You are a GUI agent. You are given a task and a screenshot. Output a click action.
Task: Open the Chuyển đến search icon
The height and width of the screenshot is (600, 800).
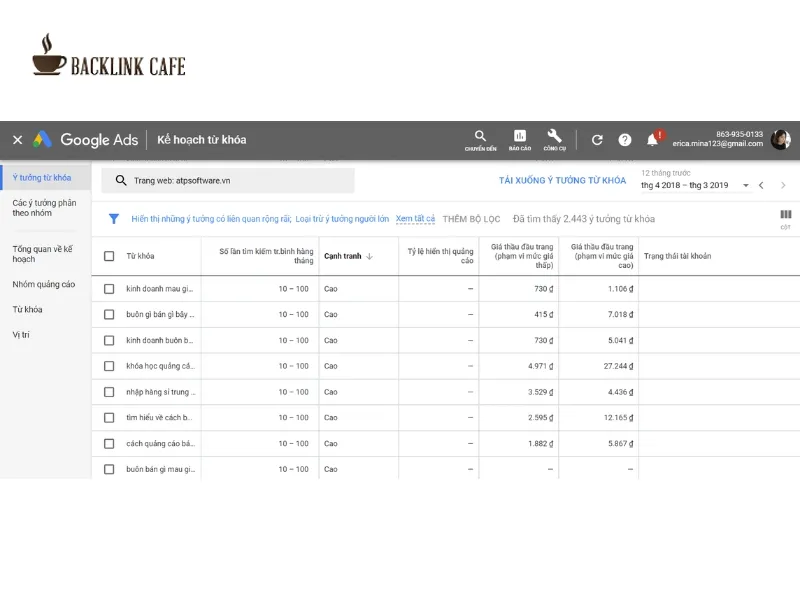(x=480, y=140)
